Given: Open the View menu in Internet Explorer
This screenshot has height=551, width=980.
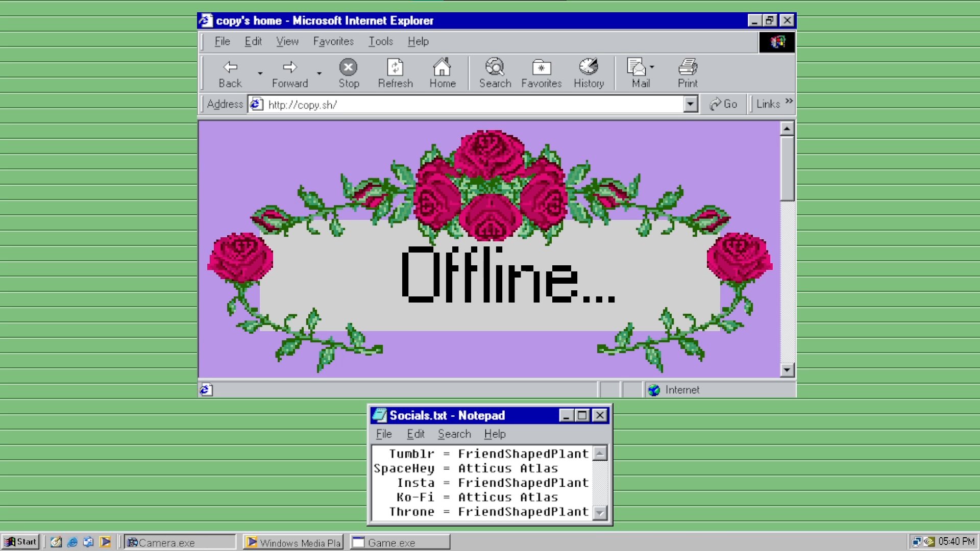Looking at the screenshot, I should 287,41.
